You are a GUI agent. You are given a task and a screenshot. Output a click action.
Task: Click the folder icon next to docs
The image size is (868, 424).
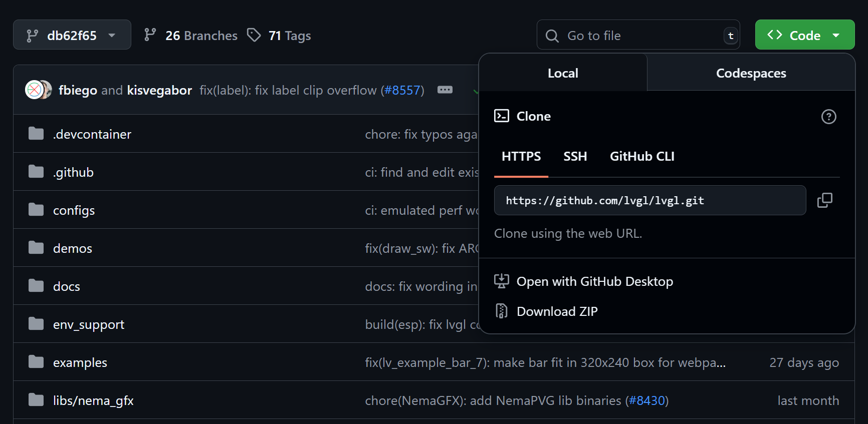pos(36,286)
